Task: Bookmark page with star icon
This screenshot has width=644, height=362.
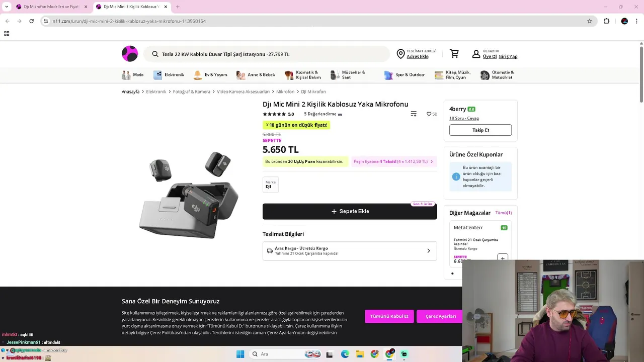Action: point(590,21)
